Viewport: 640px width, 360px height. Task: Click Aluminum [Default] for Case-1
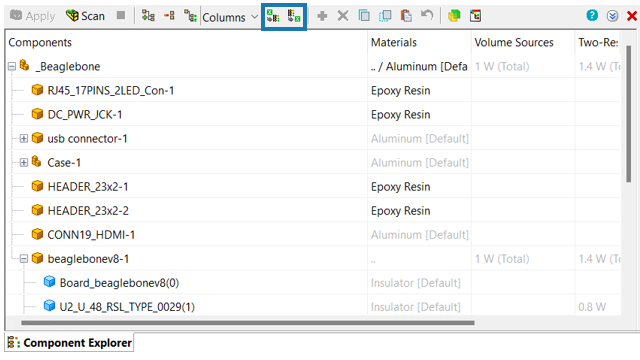420,163
